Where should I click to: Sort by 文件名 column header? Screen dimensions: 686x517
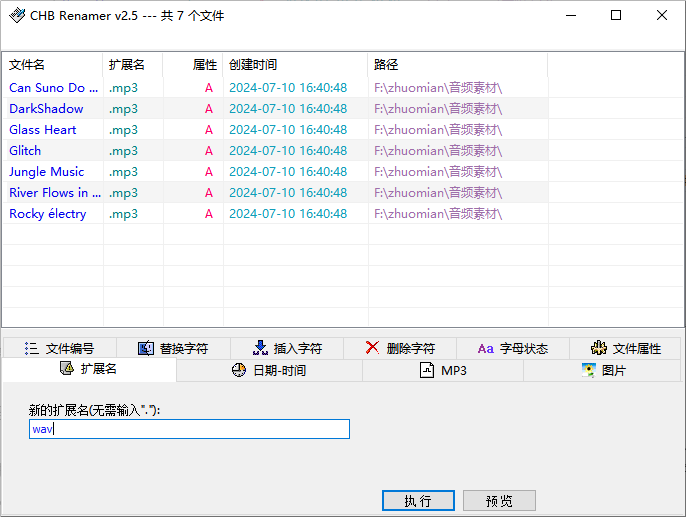click(28, 64)
